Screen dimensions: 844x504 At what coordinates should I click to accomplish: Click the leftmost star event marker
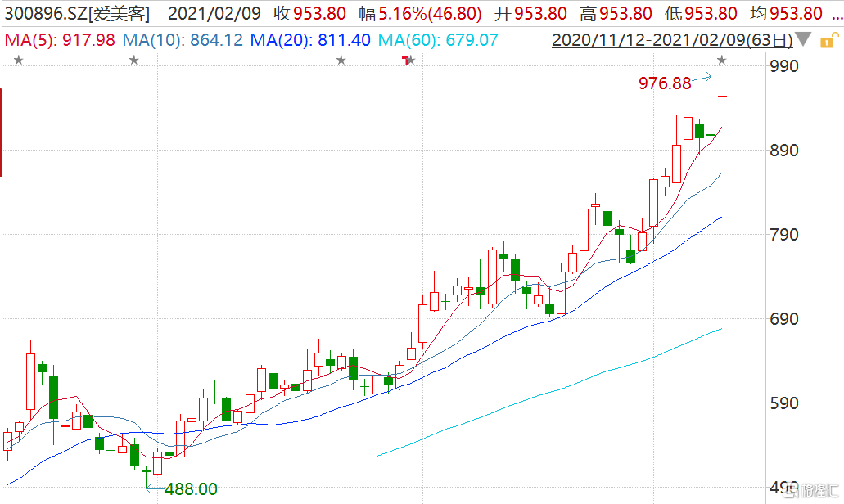coord(19,61)
